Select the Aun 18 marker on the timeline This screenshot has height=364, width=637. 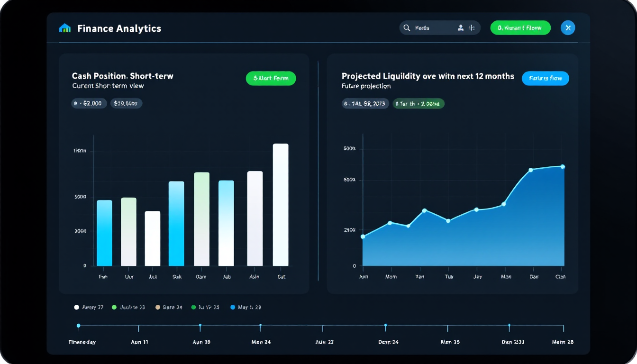[x=200, y=327]
